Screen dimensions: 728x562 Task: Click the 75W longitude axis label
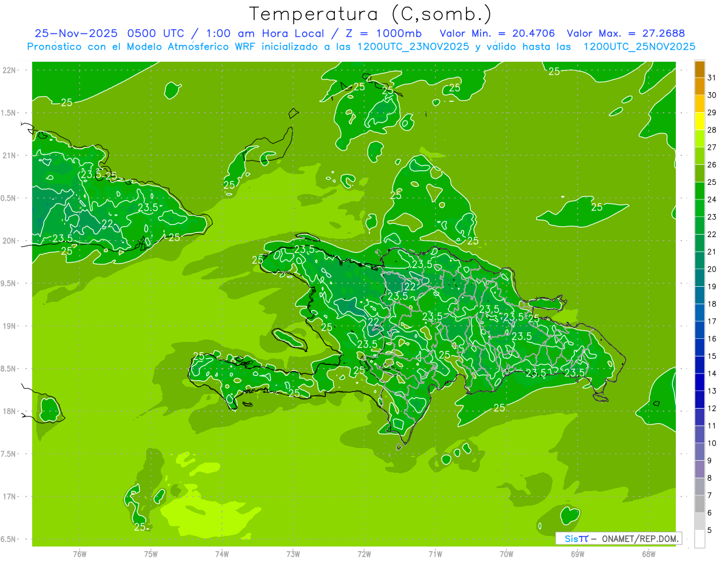click(151, 554)
